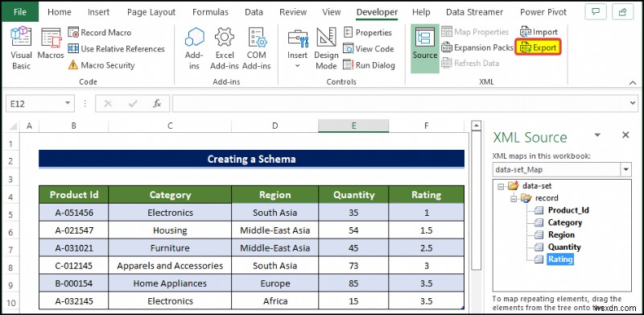This screenshot has height=315, width=644.
Task: Open COM Add-ins
Action: point(257,48)
